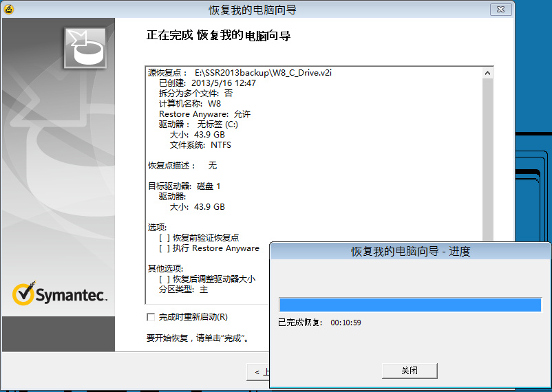Click the source path E:\SSR2013backup\W8_C_Drive.v2i
The width and height of the screenshot is (552, 392).
(263, 73)
